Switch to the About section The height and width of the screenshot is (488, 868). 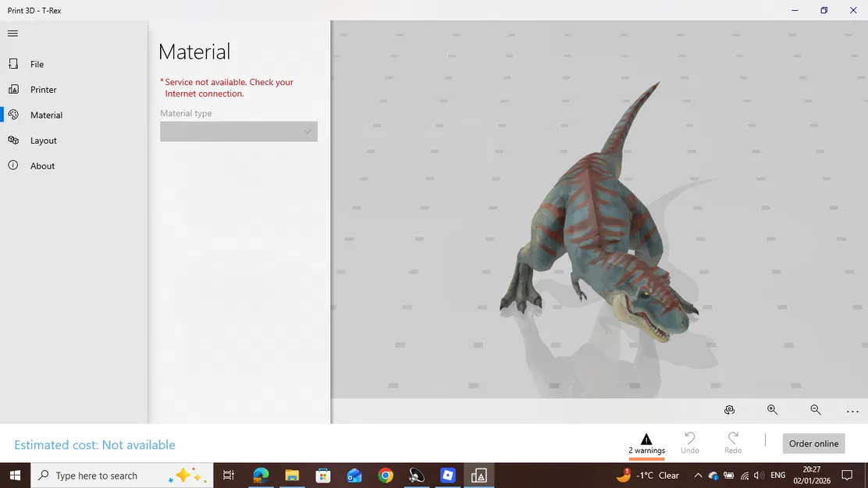(x=42, y=166)
